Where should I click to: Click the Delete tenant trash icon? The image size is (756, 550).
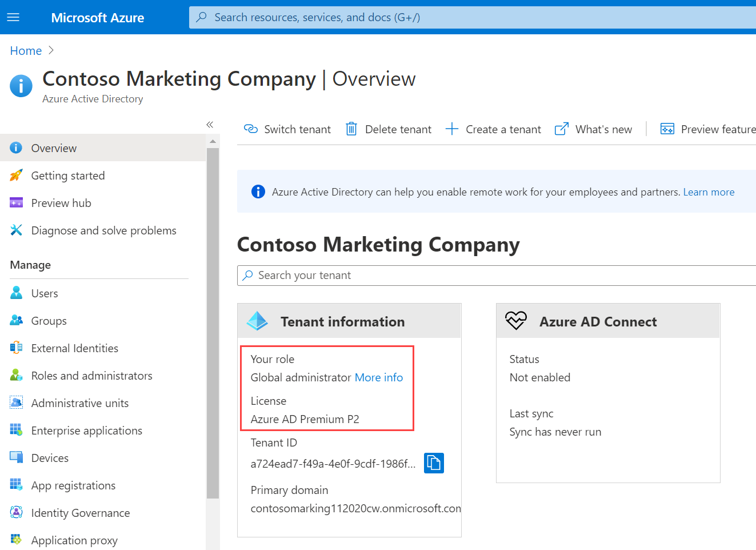pos(351,129)
